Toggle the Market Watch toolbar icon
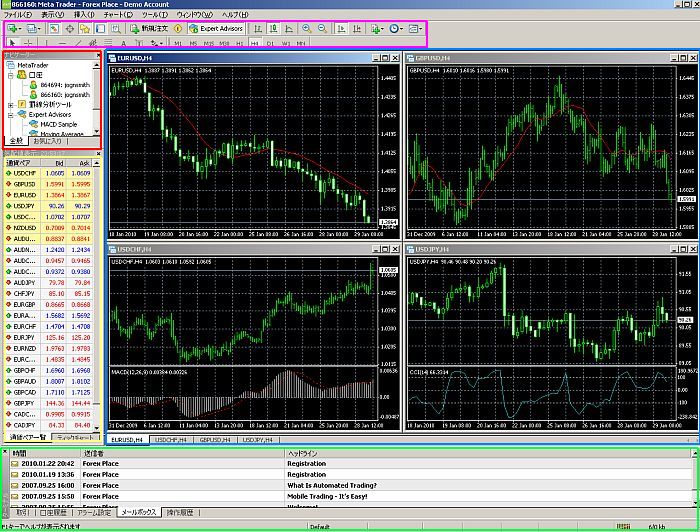This screenshot has width=700, height=532. pos(54,29)
